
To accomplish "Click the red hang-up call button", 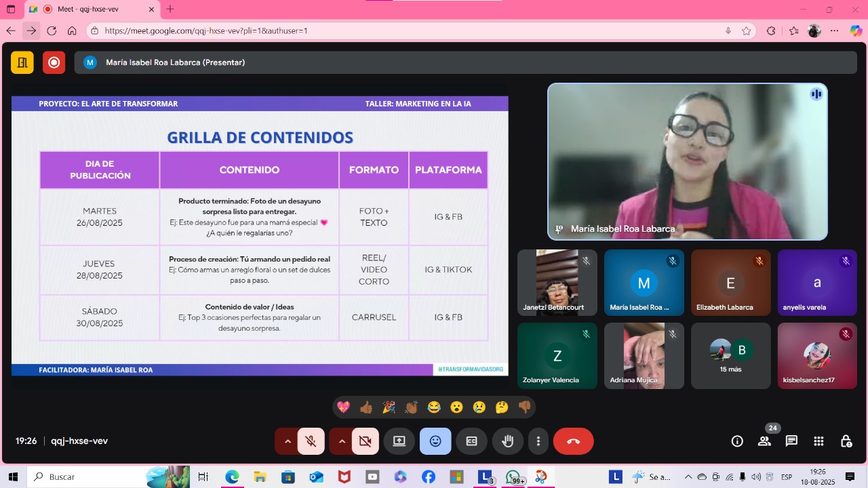I will (573, 441).
